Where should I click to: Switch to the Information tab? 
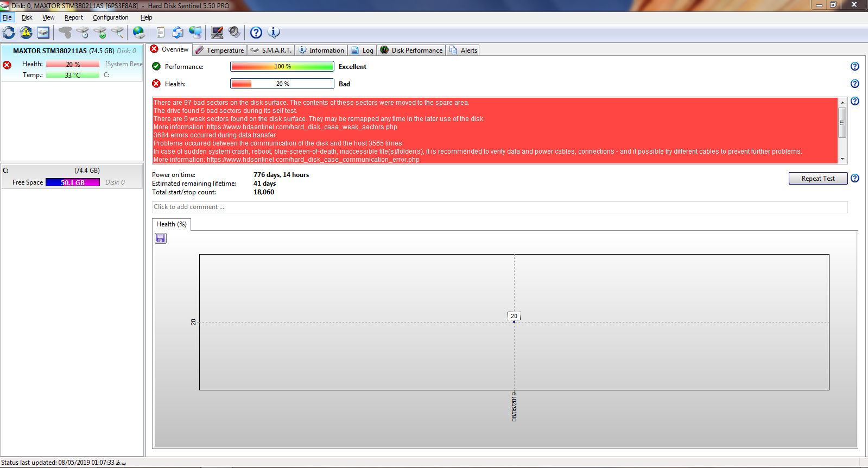coord(321,50)
